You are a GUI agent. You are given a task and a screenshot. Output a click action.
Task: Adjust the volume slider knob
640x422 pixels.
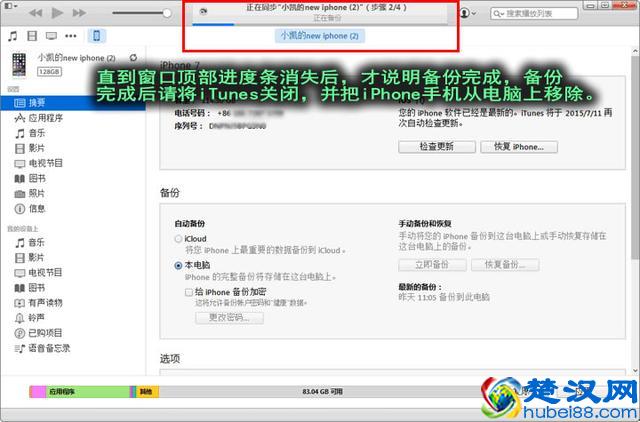tap(167, 13)
